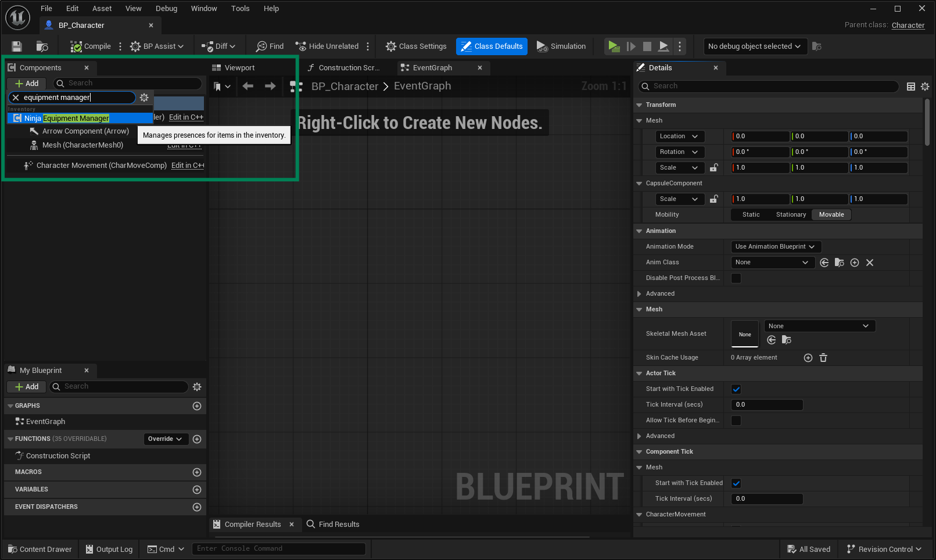The image size is (936, 560).
Task: Click the Compile button
Action: (91, 46)
